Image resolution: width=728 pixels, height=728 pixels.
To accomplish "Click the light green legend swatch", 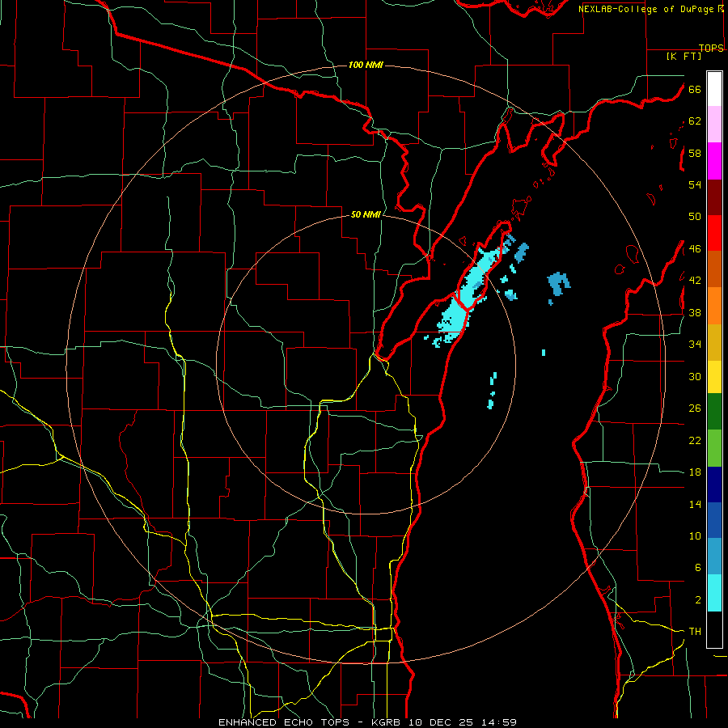I will click(714, 448).
